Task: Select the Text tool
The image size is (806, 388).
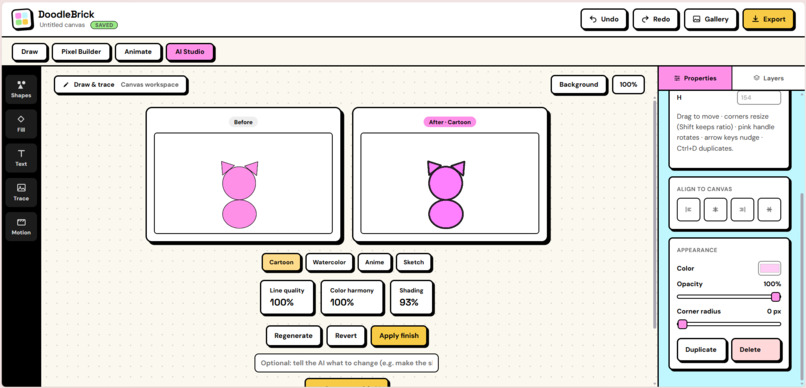Action: [21, 158]
